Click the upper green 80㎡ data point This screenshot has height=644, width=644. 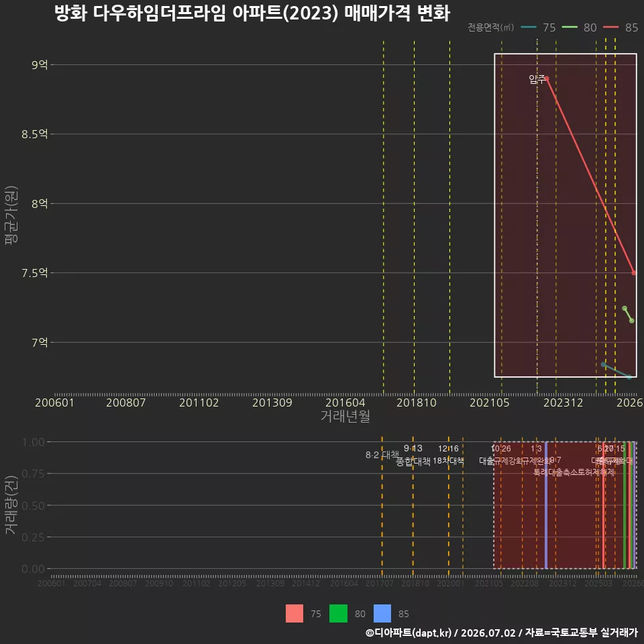pyautogui.click(x=625, y=309)
